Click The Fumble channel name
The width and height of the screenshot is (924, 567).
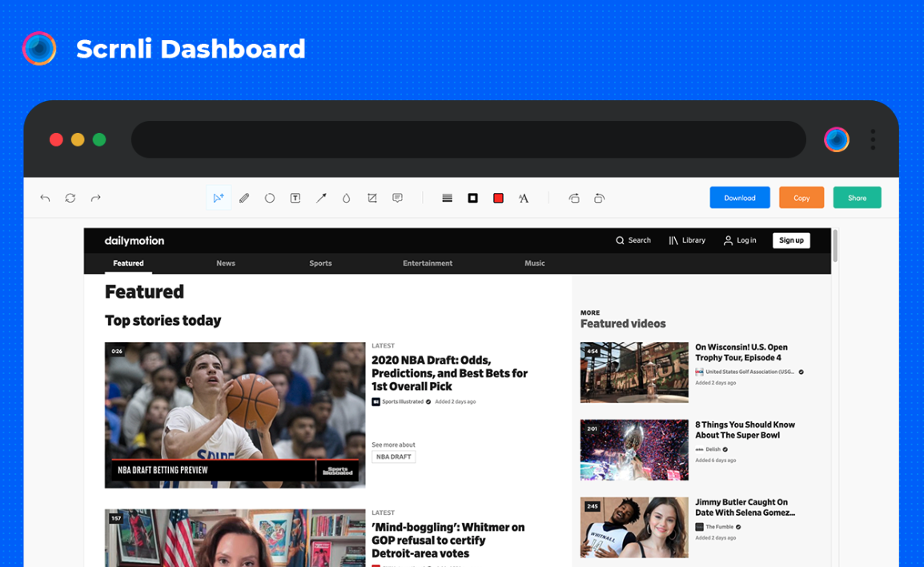[x=720, y=527]
